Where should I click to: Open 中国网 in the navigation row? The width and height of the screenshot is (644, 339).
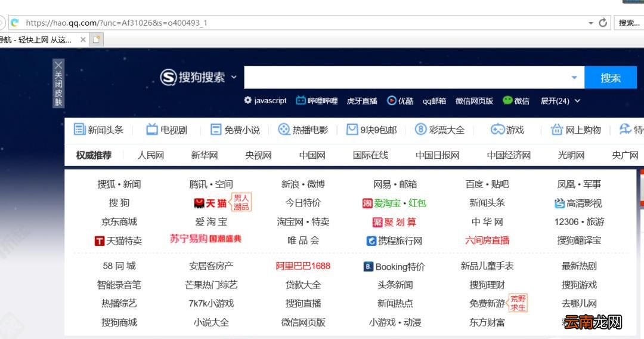point(312,155)
